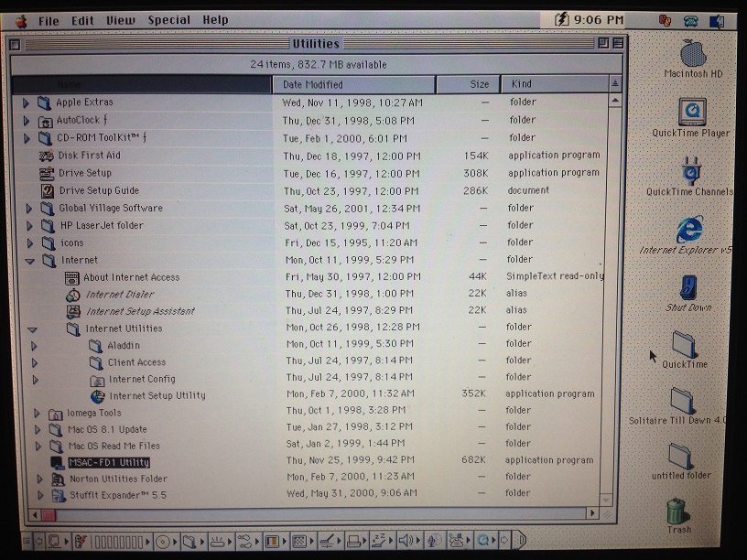Image resolution: width=747 pixels, height=560 pixels.
Task: Click the MSAC-FD1 Utility application icon
Action: (x=58, y=462)
